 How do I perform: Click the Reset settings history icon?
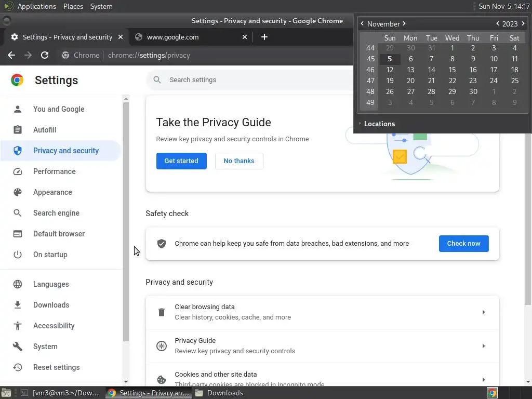tap(18, 367)
